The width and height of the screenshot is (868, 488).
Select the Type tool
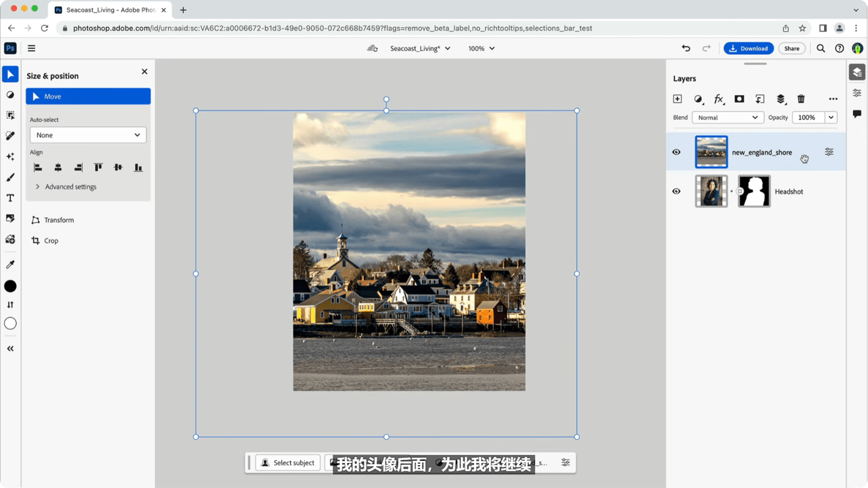(10, 197)
